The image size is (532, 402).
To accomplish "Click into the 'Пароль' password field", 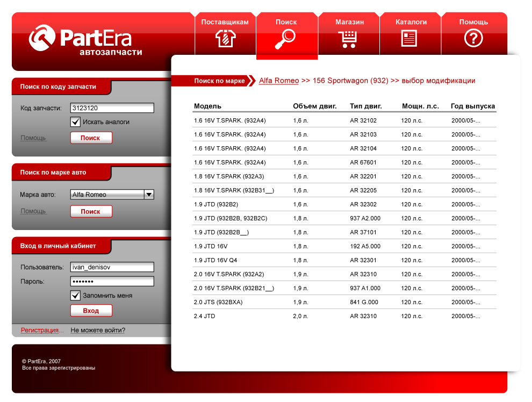I will pos(112,282).
